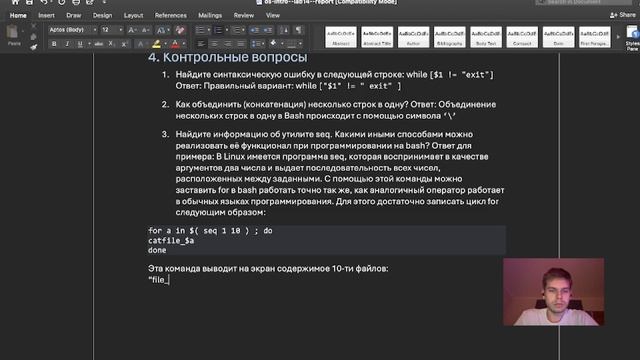
Task: Click the Increase Indent icon
Action: [268, 30]
